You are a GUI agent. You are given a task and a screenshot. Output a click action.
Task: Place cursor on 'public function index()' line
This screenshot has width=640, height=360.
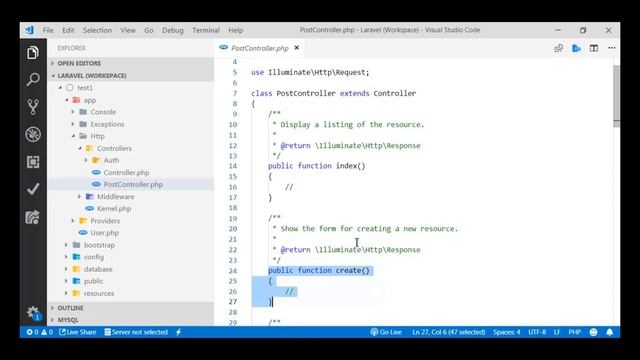pyautogui.click(x=317, y=166)
